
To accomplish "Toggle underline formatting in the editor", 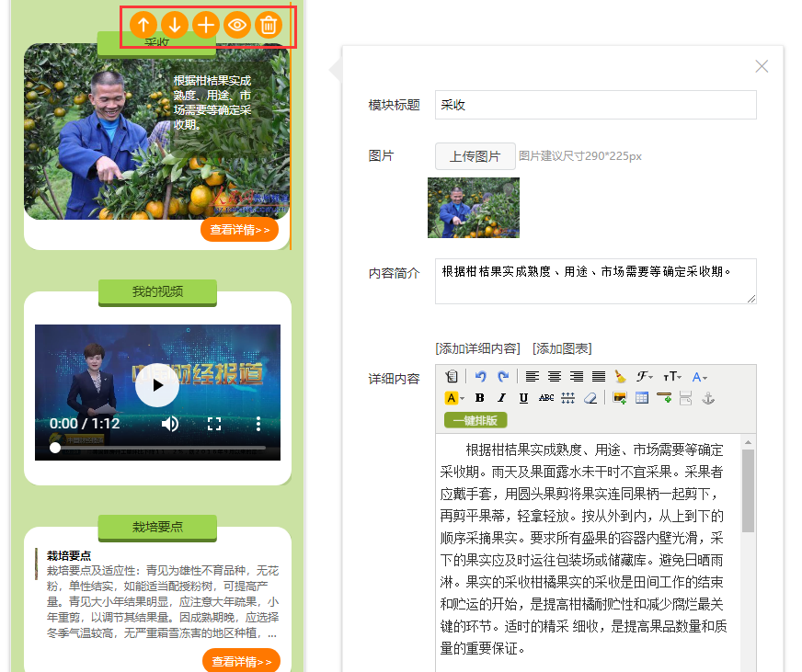I will tap(523, 398).
